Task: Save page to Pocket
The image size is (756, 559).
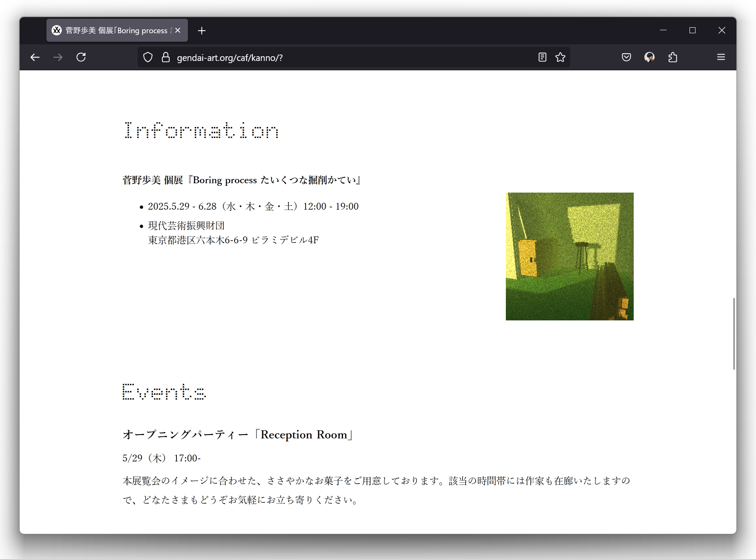Action: click(x=626, y=57)
